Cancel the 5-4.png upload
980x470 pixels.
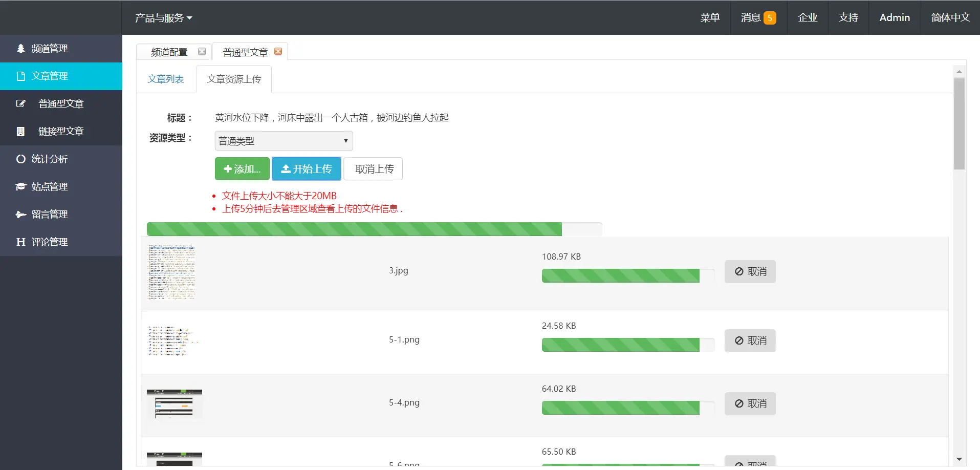(750, 404)
